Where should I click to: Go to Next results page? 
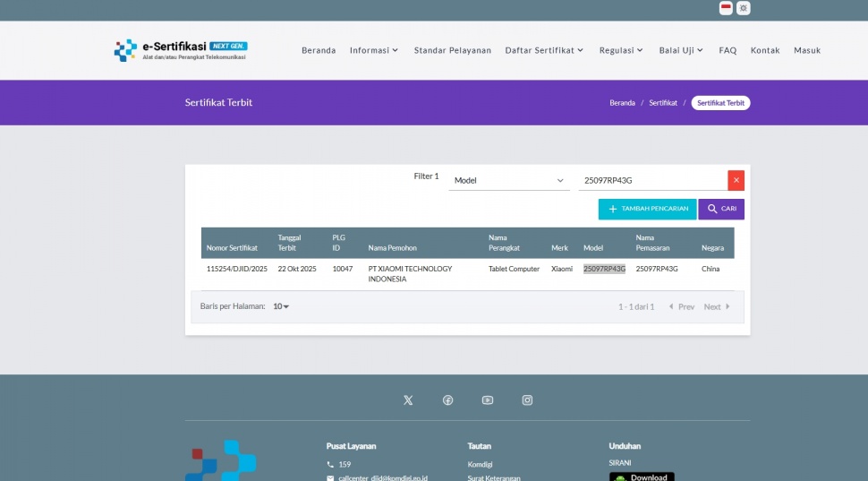(716, 306)
